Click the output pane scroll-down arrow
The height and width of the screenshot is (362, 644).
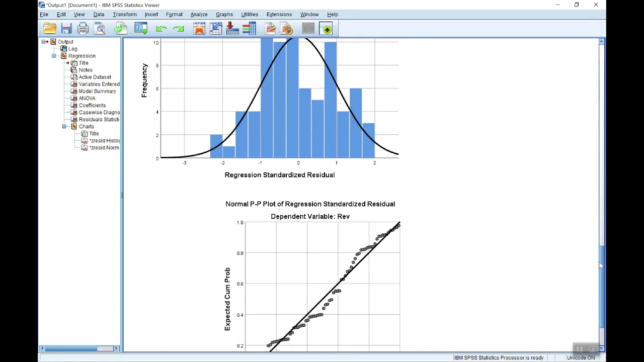click(602, 348)
